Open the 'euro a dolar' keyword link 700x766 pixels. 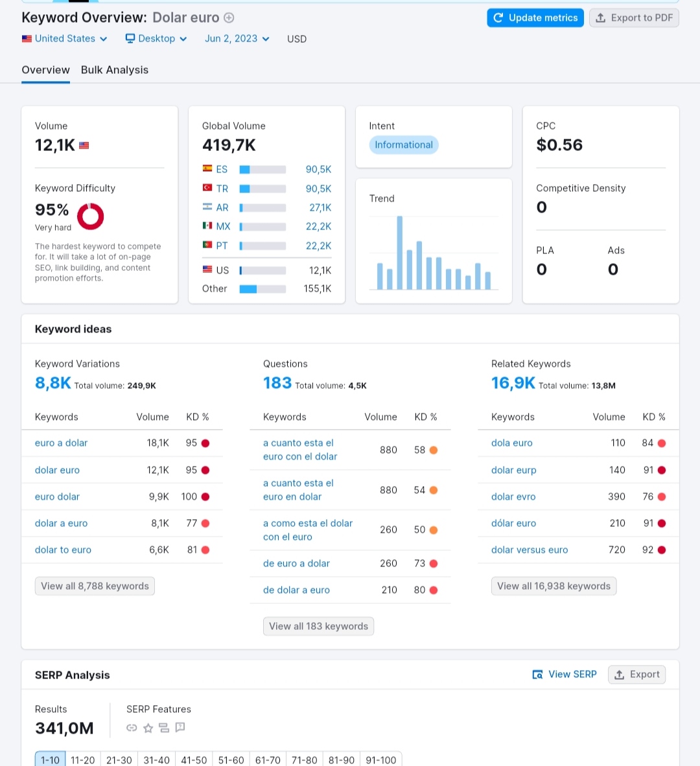tap(61, 443)
